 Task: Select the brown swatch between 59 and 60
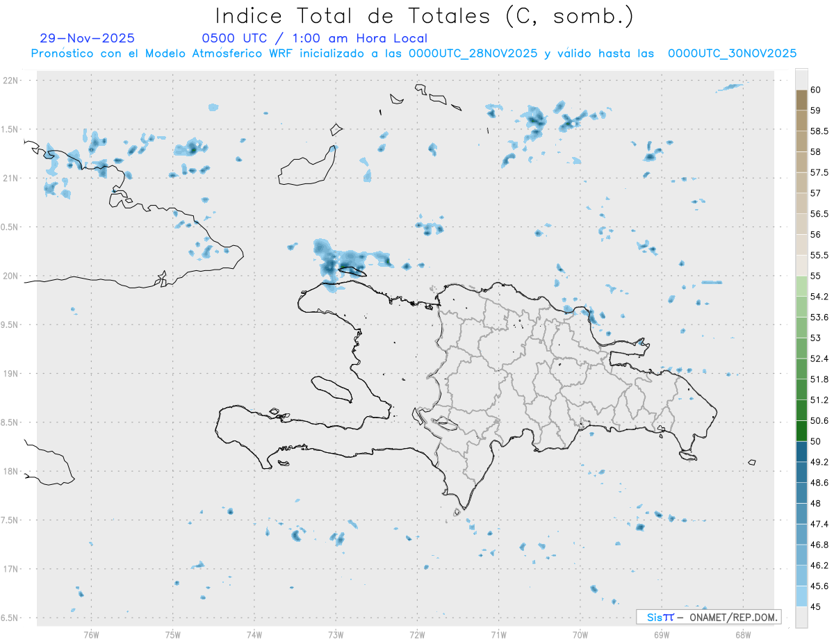click(x=801, y=100)
